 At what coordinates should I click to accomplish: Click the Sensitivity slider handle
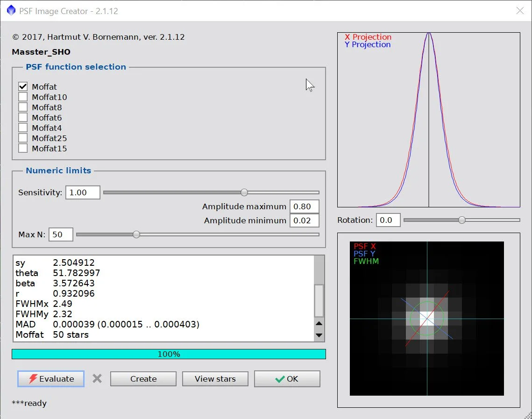(x=244, y=192)
